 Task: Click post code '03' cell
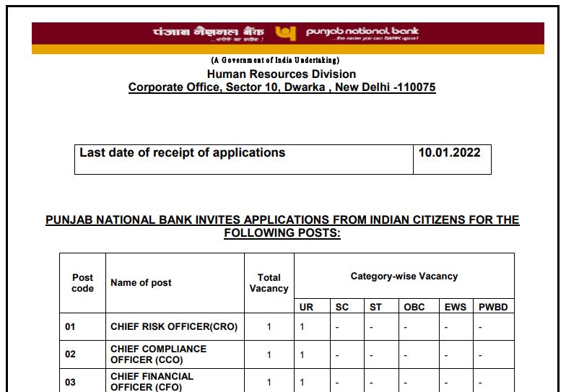click(x=82, y=380)
